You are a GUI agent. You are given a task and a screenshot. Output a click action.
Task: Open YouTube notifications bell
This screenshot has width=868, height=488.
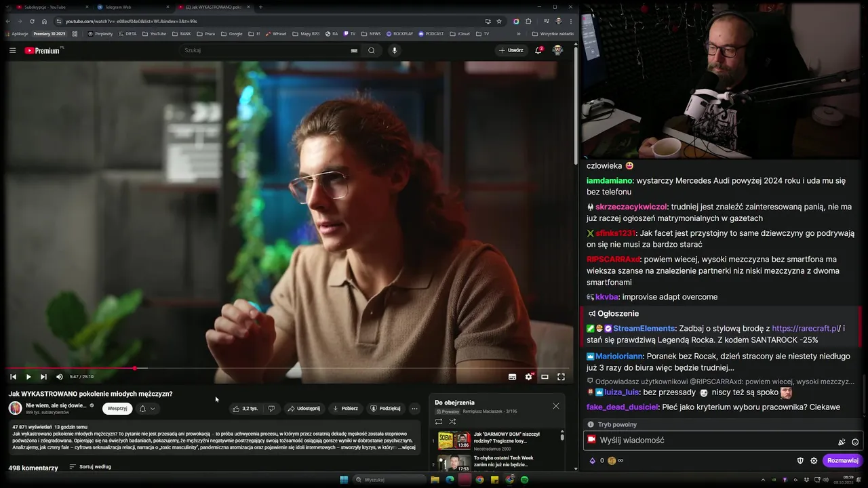tap(538, 50)
